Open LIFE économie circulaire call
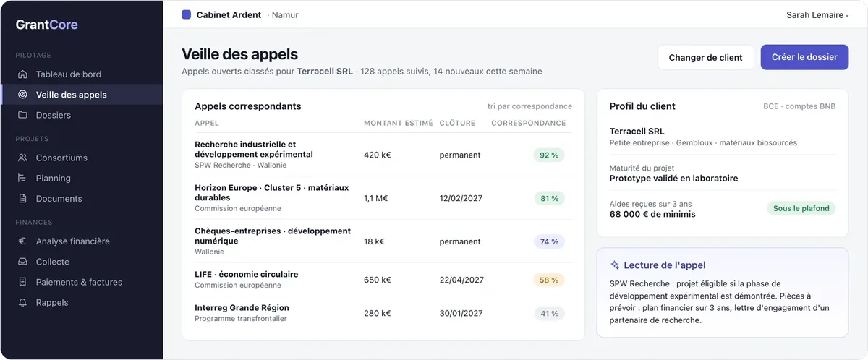 click(x=383, y=280)
